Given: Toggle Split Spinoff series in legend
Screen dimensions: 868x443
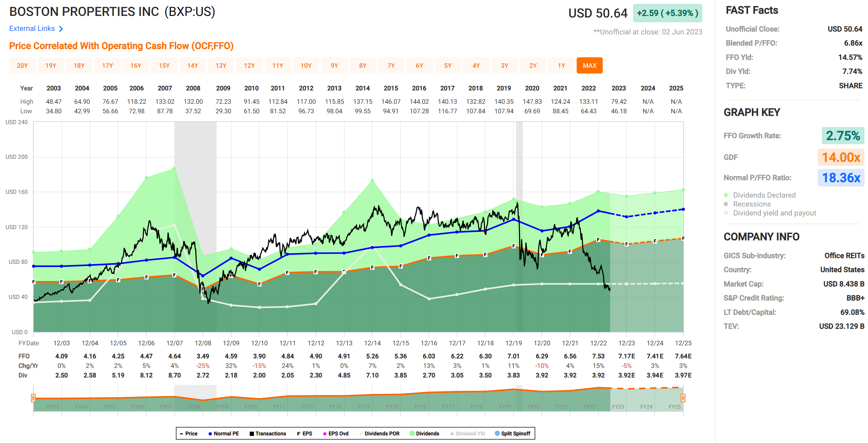Looking at the screenshot, I should 513,433.
